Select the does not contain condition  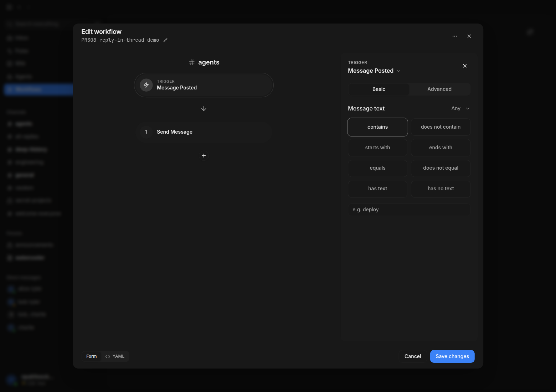click(441, 127)
